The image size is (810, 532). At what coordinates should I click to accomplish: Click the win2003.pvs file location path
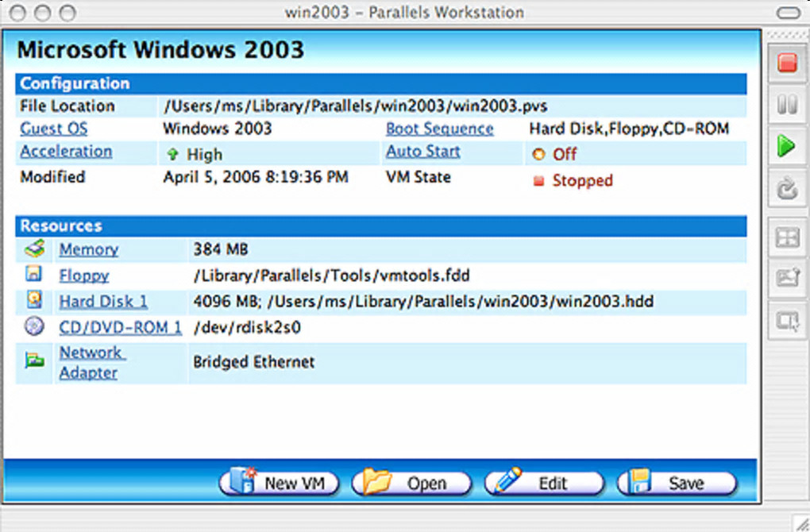[356, 106]
